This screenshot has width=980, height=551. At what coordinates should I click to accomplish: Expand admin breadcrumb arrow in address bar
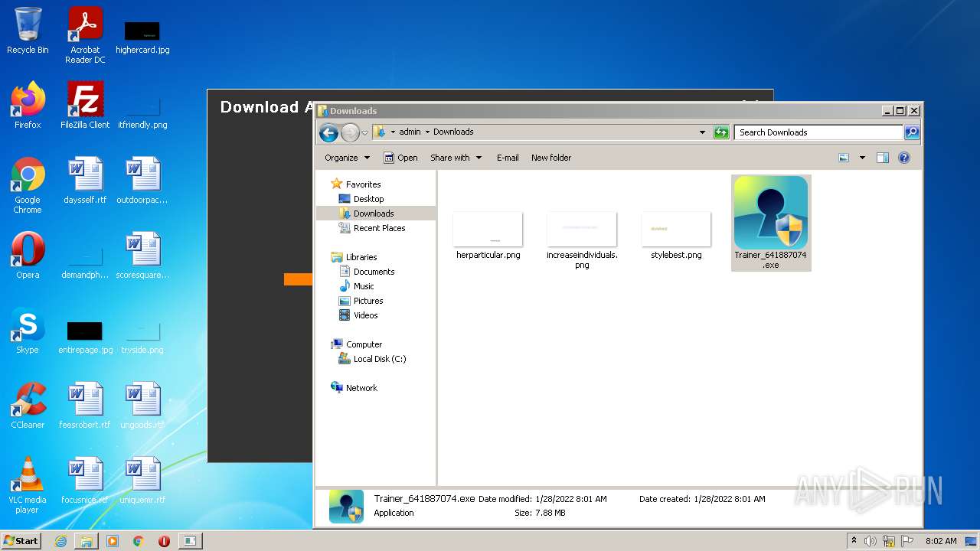click(427, 132)
